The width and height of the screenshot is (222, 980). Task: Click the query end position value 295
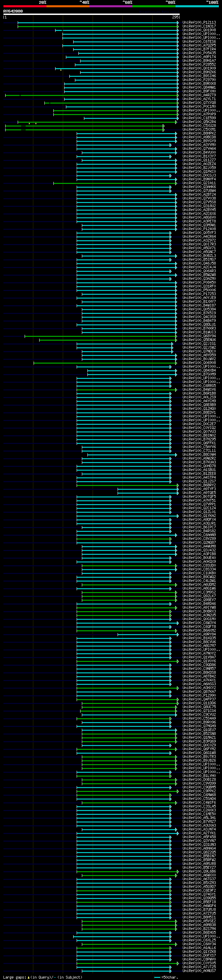175,17
